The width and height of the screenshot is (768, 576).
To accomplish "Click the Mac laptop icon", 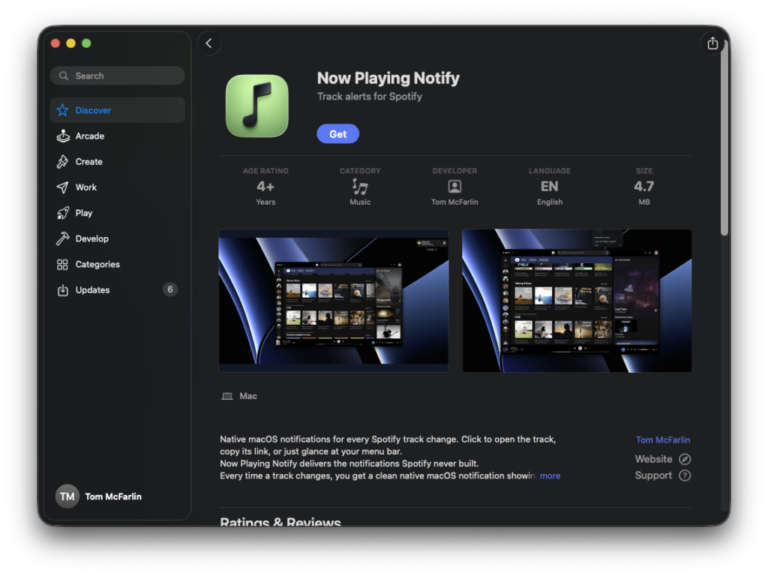I will [227, 396].
